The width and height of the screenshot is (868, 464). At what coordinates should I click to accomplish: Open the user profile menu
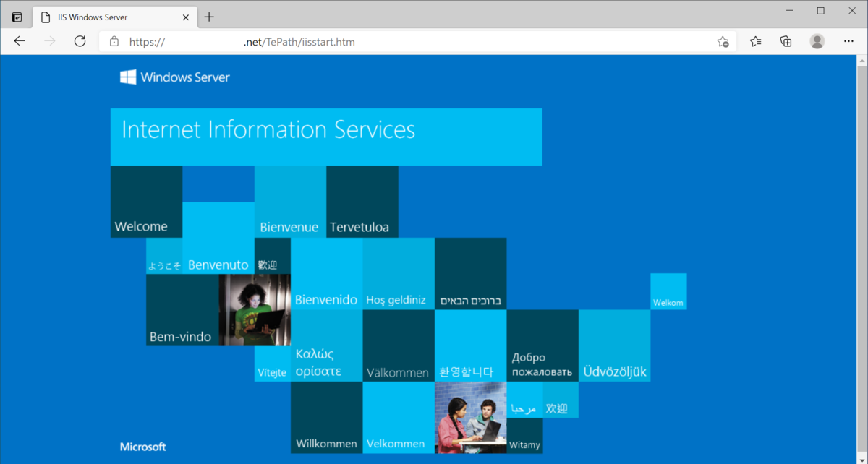[817, 41]
